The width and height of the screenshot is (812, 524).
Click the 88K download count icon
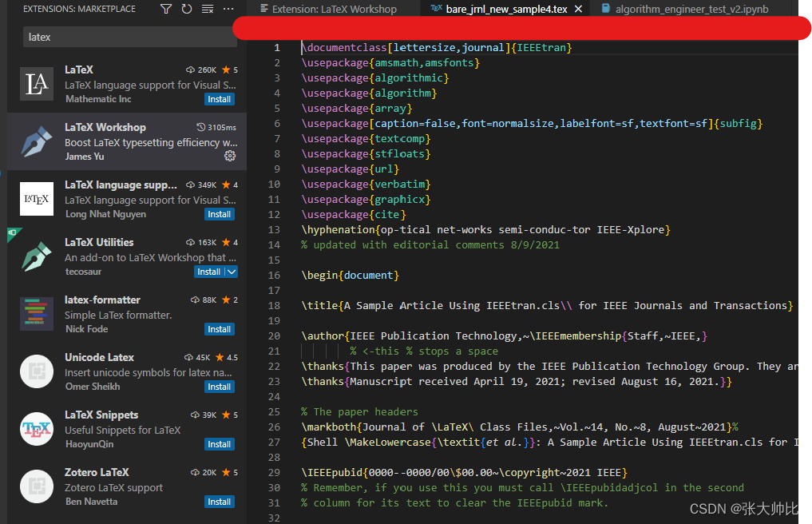[195, 300]
